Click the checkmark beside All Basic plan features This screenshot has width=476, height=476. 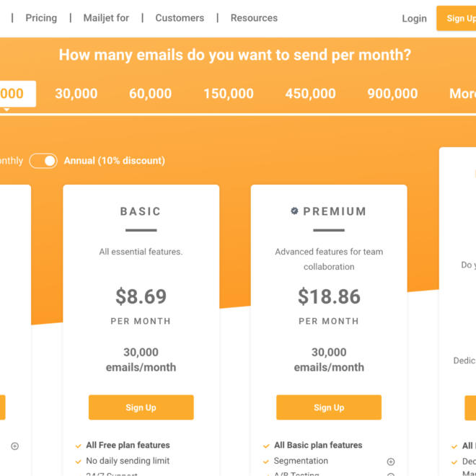(266, 446)
